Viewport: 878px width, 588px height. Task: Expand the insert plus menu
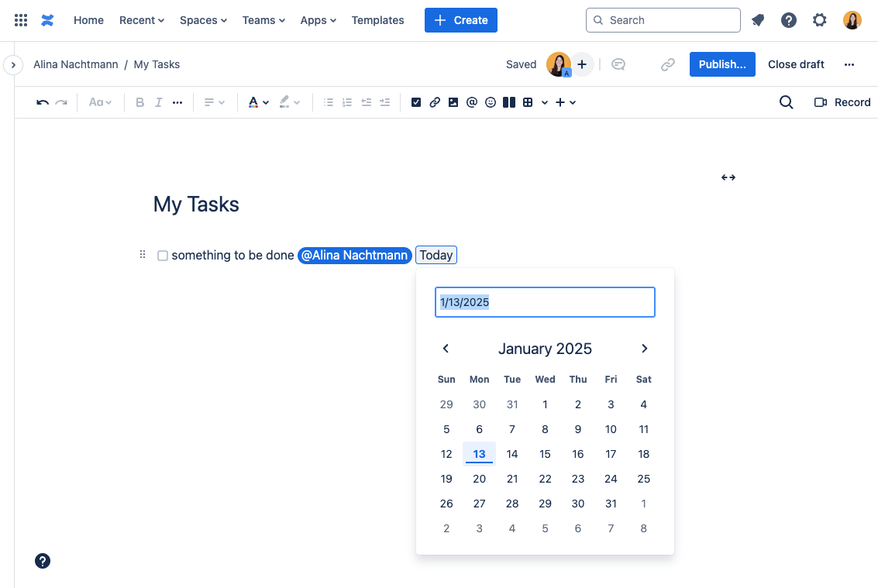coord(566,102)
